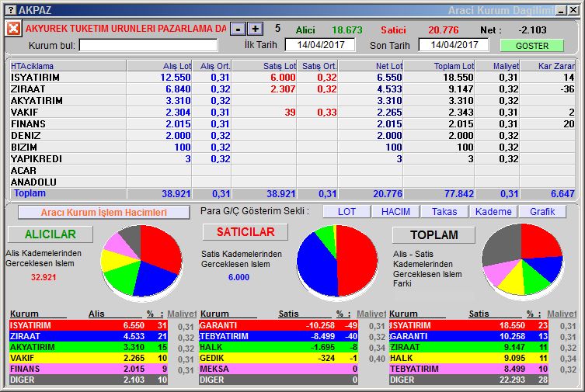The image size is (585, 392).
Task: Click the blue GARANTI 10.258 total row
Action: pyautogui.click(x=468, y=336)
